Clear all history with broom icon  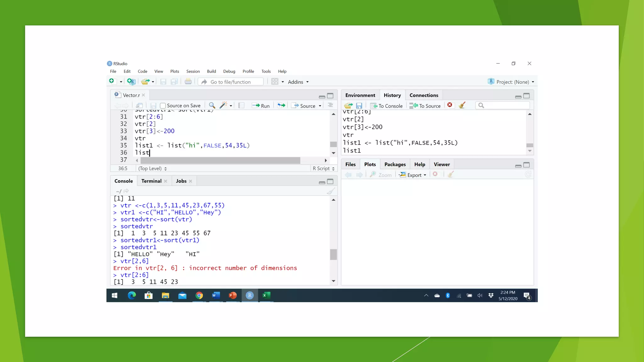click(x=462, y=105)
